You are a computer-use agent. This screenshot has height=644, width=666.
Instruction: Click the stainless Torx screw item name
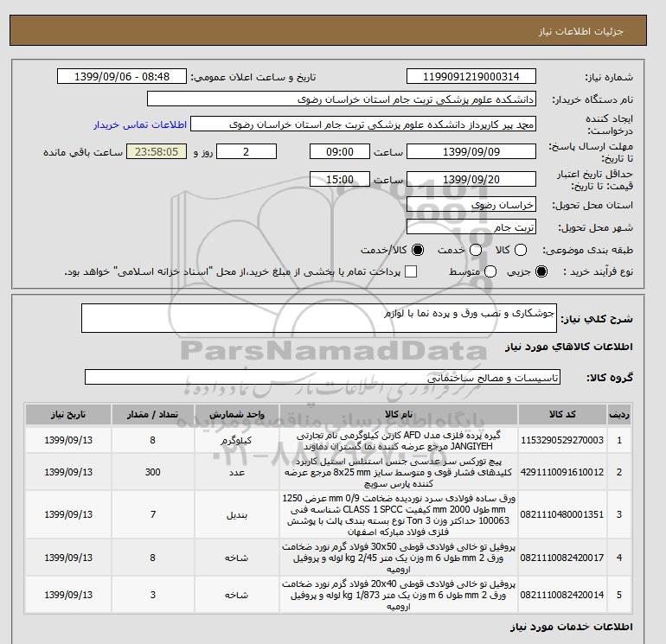[x=399, y=472]
